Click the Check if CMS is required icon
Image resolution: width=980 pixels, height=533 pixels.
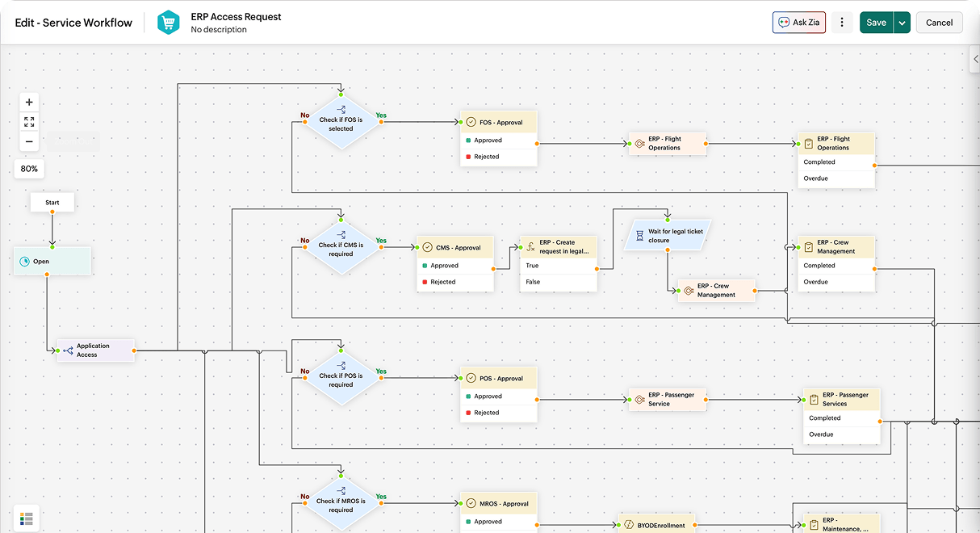click(341, 235)
